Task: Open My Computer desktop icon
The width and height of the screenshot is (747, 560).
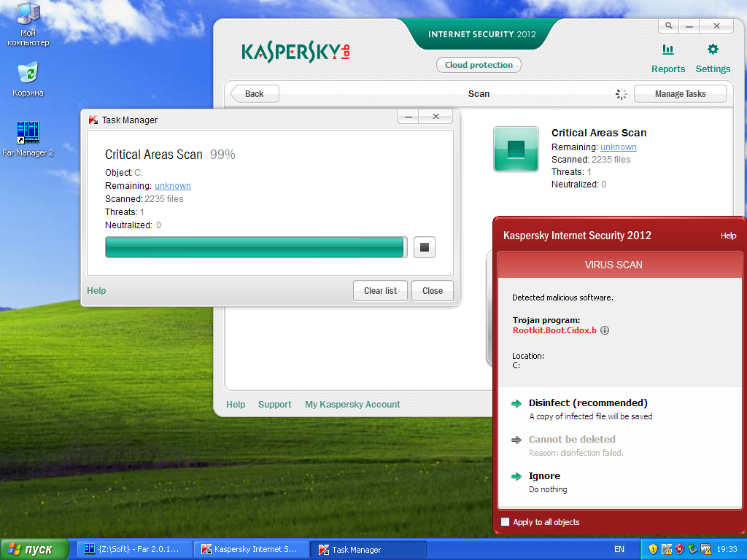Action: [x=28, y=23]
